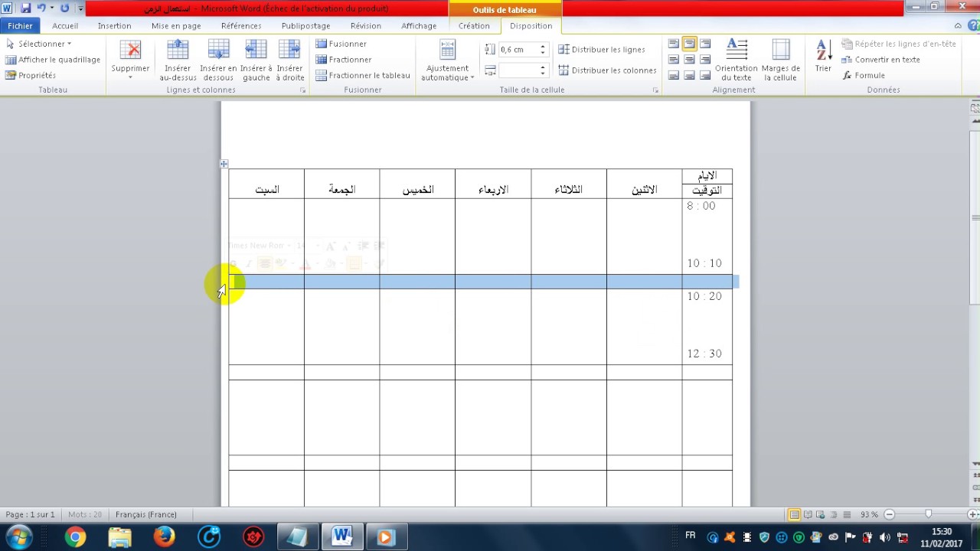Open Formule dialog
980x551 pixels.
pyautogui.click(x=864, y=75)
